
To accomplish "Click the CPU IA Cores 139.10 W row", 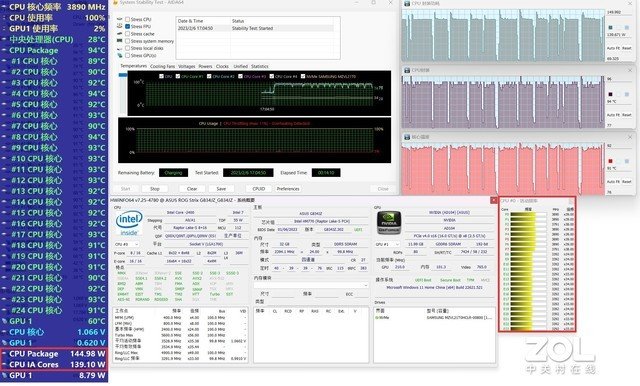I will [x=54, y=364].
